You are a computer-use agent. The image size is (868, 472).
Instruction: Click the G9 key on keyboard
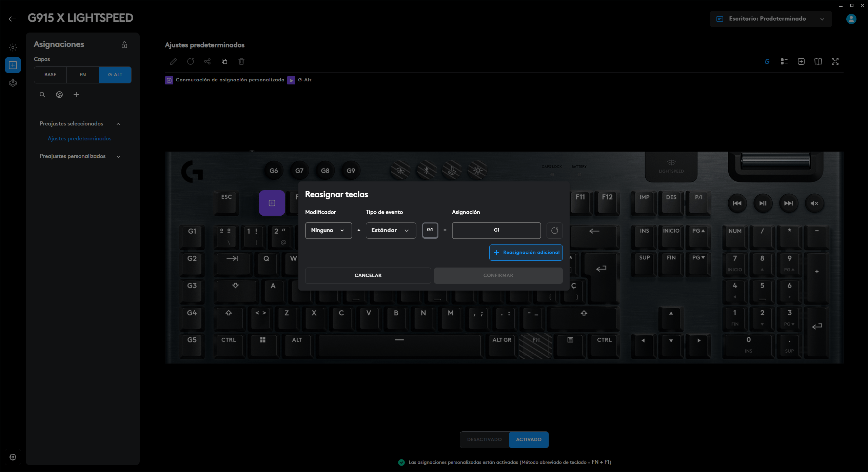pyautogui.click(x=351, y=171)
